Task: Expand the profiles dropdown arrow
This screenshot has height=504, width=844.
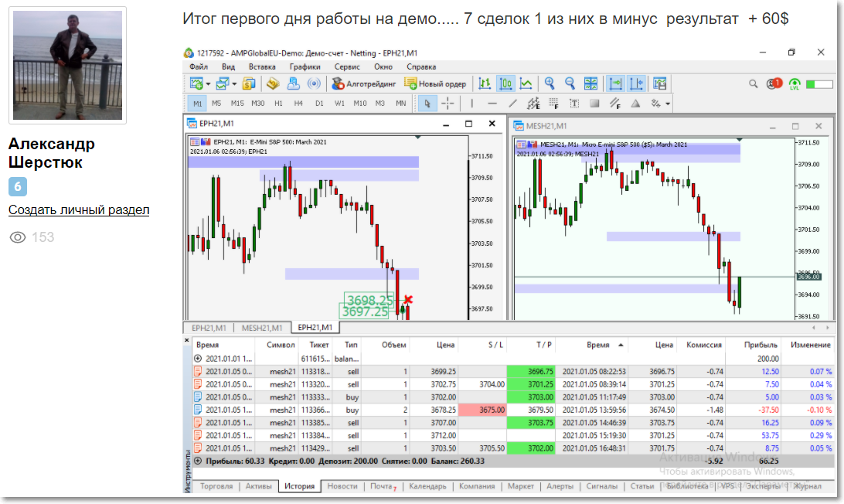Action: [x=234, y=84]
